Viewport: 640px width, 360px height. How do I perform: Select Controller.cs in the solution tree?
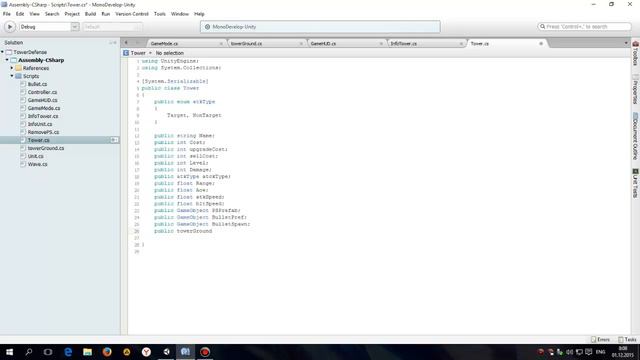42,92
